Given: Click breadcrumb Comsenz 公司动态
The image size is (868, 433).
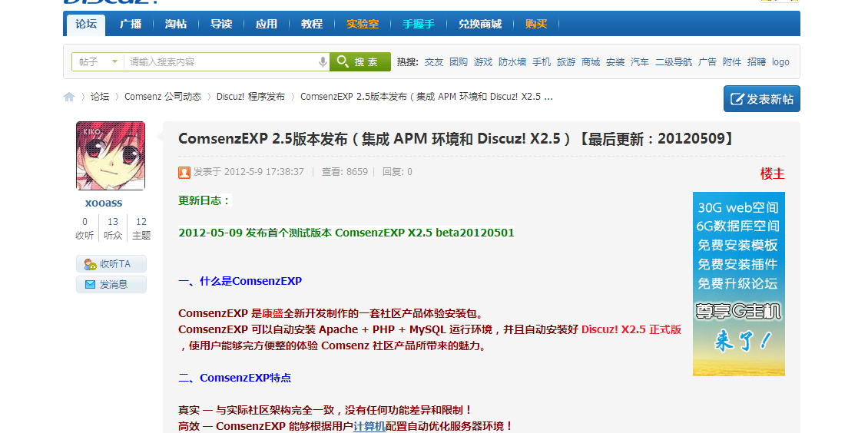Looking at the screenshot, I should point(163,97).
